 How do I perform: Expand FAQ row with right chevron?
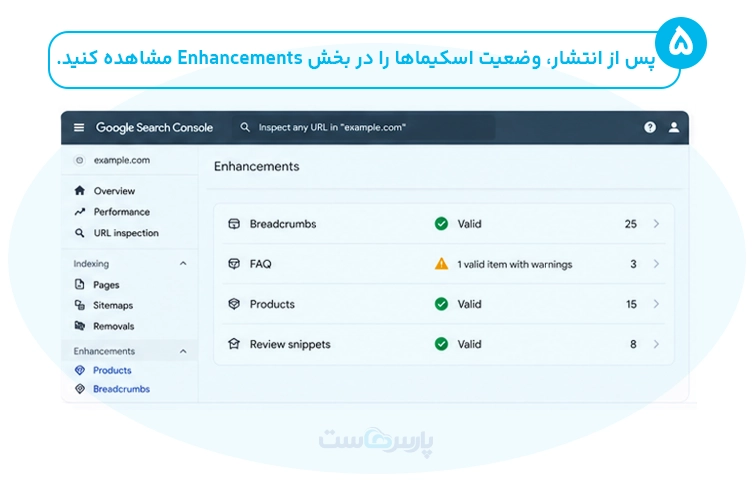(656, 264)
